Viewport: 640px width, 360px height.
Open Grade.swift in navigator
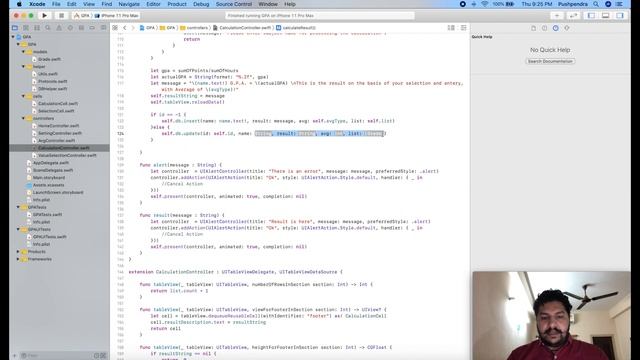point(49,59)
